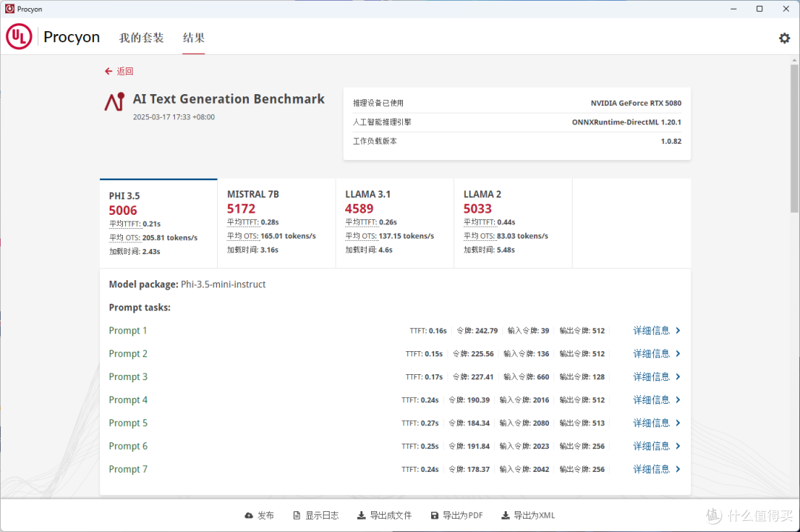Click the back arrow icon
This screenshot has height=532, width=800.
click(108, 71)
